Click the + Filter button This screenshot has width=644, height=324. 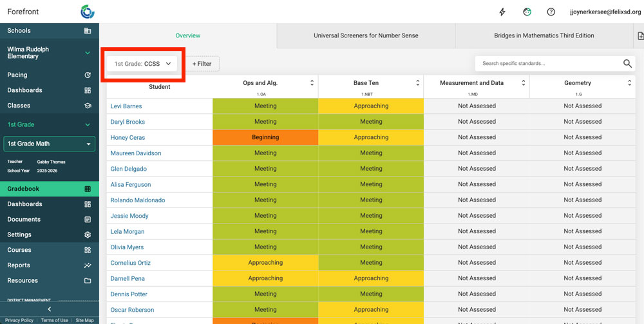coord(202,64)
